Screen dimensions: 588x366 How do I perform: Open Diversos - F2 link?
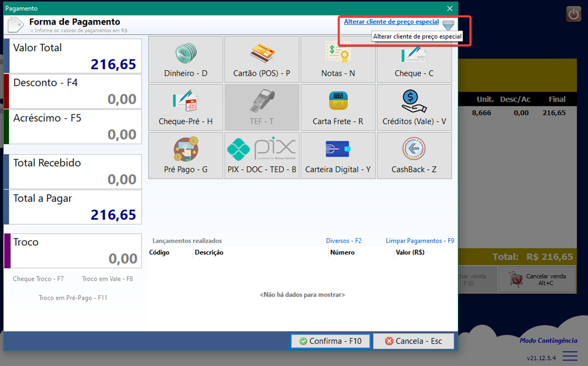[x=344, y=241]
